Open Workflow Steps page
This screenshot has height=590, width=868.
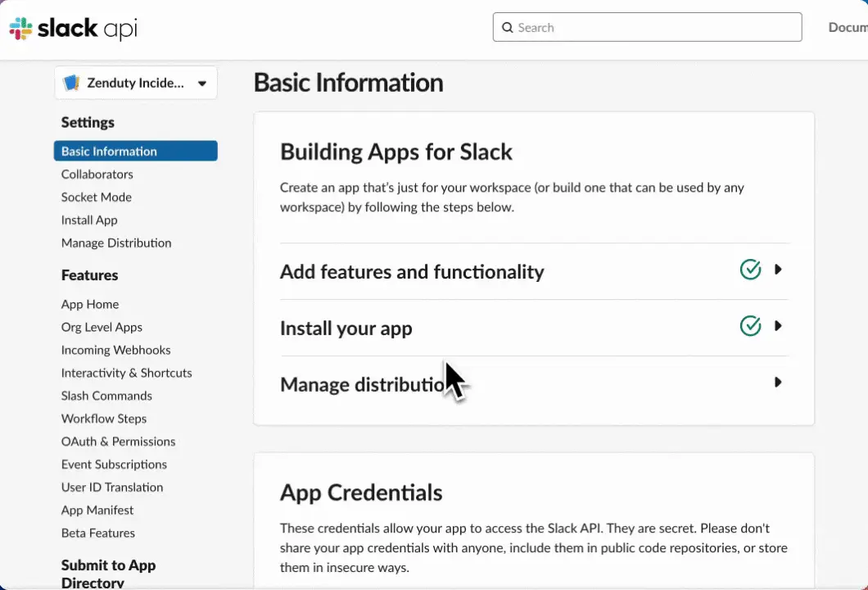pyautogui.click(x=103, y=419)
